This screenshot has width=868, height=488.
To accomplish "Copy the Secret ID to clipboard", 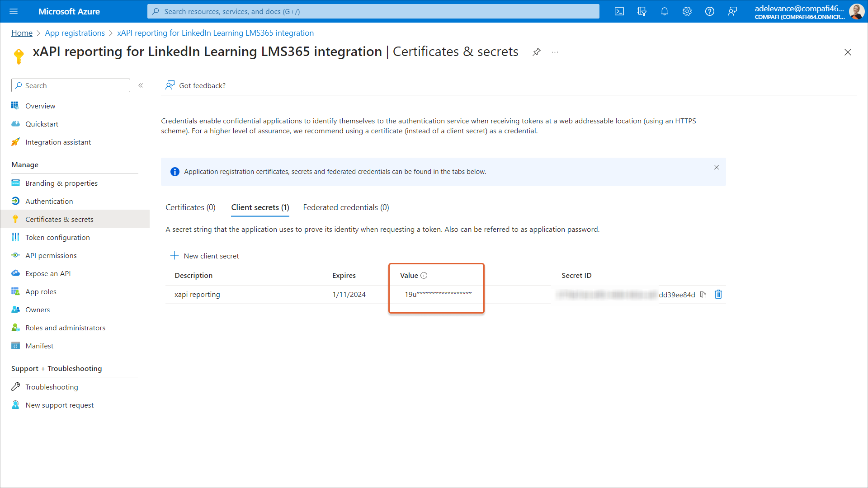I will [703, 295].
